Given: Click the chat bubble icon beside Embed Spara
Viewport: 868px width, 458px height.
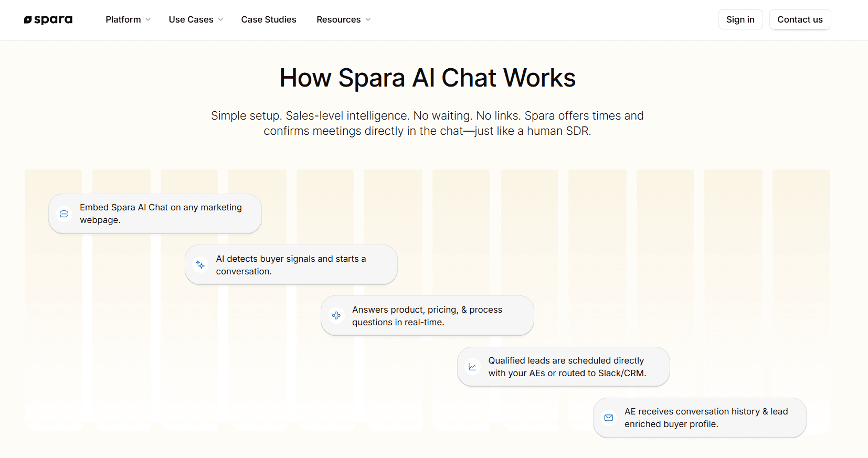Looking at the screenshot, I should (64, 214).
